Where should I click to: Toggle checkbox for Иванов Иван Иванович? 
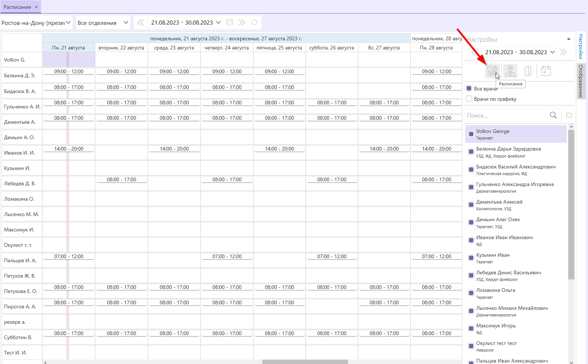click(x=471, y=240)
